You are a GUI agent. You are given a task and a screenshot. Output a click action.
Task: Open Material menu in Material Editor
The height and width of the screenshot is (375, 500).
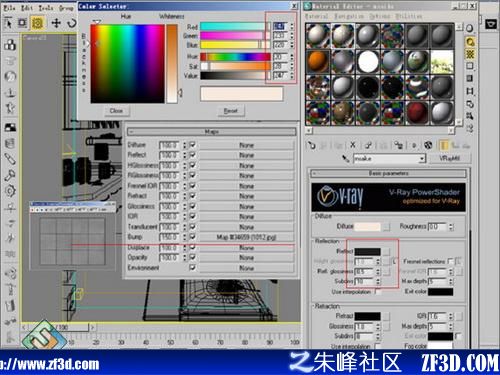pyautogui.click(x=316, y=16)
